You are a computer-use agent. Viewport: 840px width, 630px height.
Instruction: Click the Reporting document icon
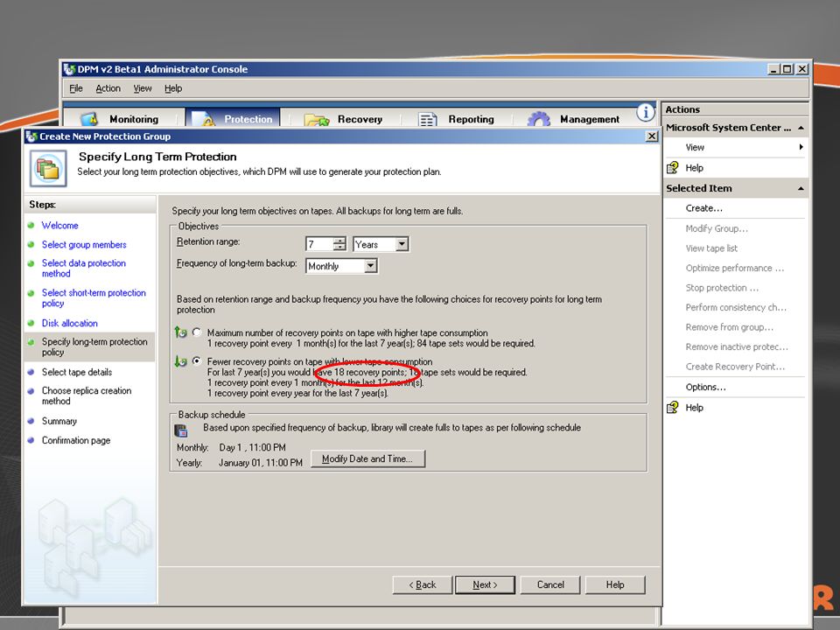[x=428, y=120]
